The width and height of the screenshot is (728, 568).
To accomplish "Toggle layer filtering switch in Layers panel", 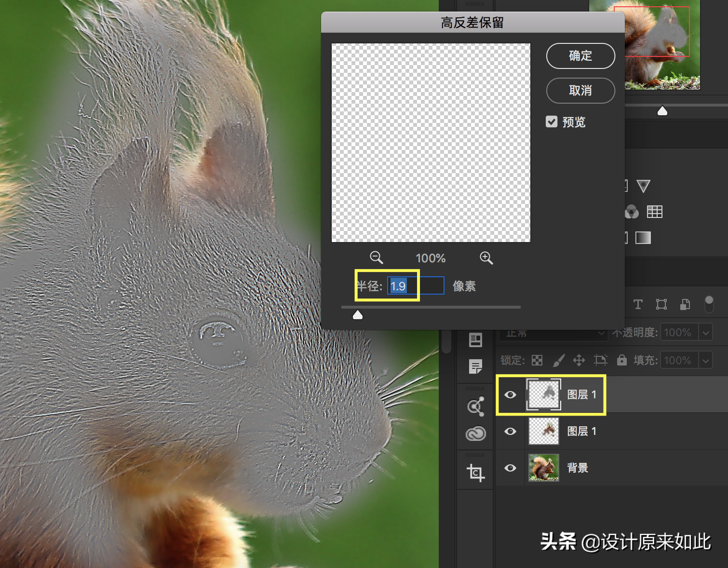I will pos(709,304).
